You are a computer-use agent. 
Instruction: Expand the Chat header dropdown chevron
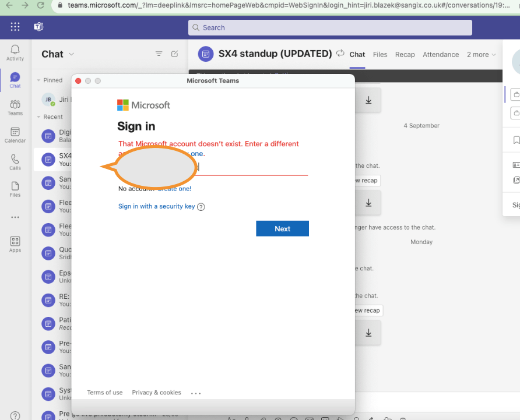tap(71, 54)
